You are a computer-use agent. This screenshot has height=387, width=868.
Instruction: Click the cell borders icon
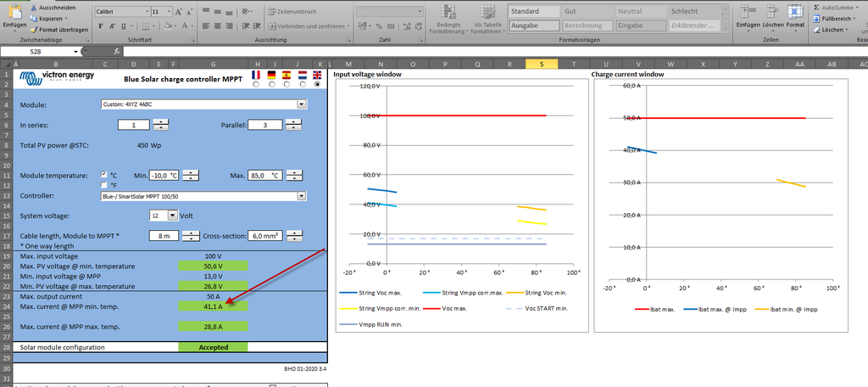[145, 26]
